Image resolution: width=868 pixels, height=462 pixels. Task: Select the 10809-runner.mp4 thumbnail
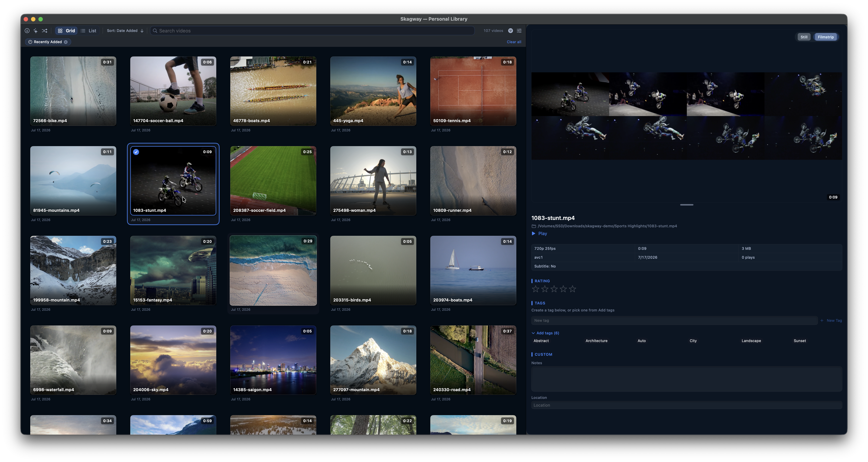point(473,181)
